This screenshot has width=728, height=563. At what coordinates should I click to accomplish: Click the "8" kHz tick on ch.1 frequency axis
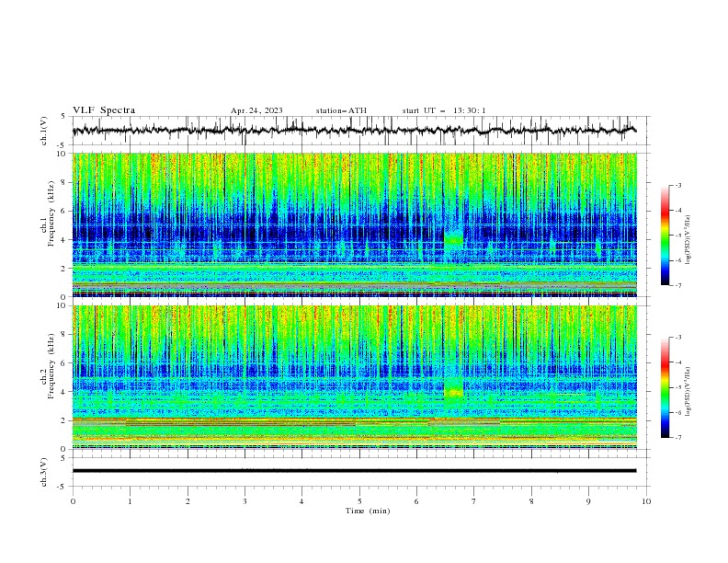[65, 182]
